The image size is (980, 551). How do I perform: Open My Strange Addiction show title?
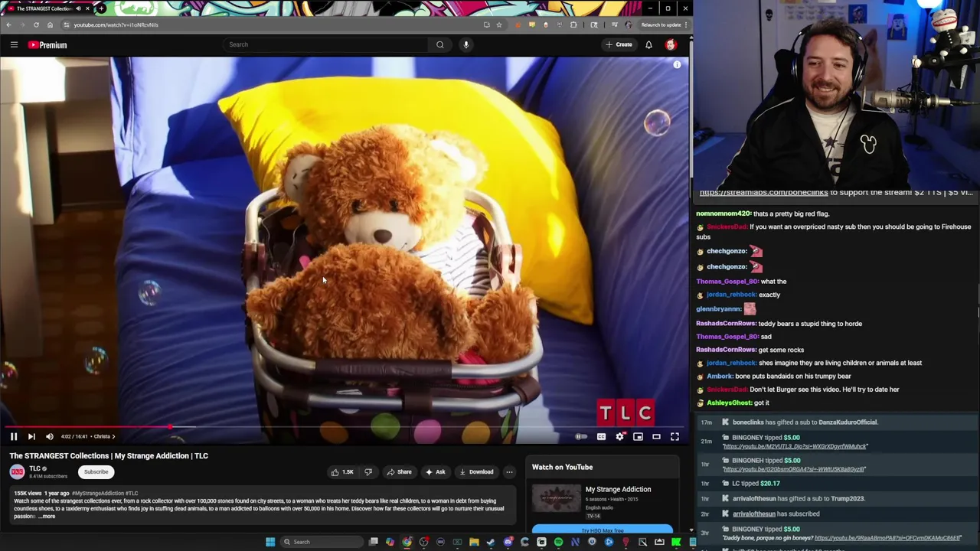(618, 489)
